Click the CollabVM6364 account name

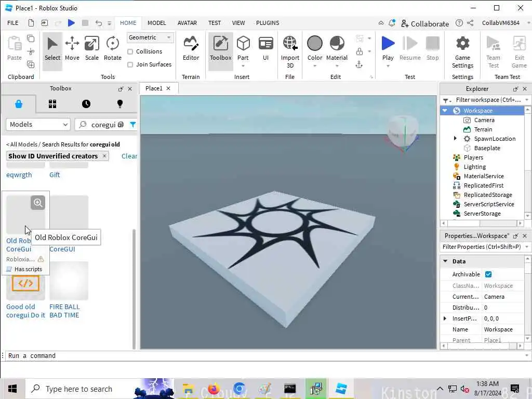click(x=500, y=23)
